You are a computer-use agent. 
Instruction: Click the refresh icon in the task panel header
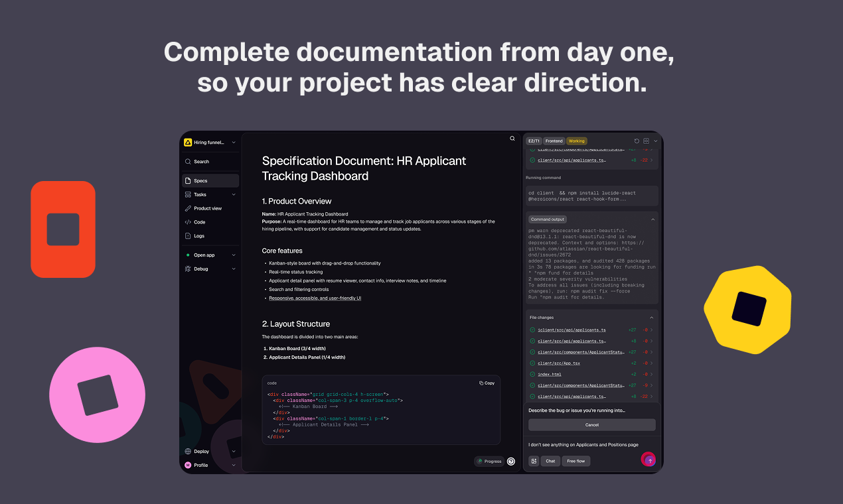(637, 141)
